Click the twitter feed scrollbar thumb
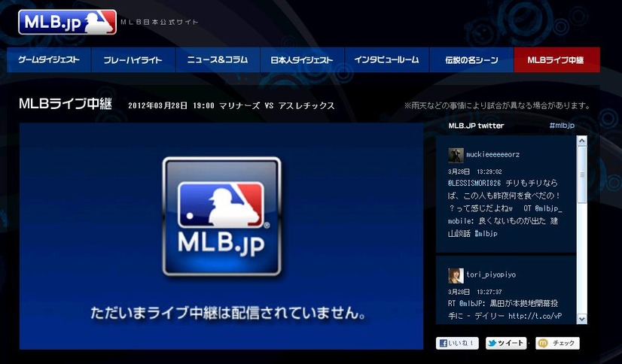This screenshot has height=364, width=622. tap(582, 174)
